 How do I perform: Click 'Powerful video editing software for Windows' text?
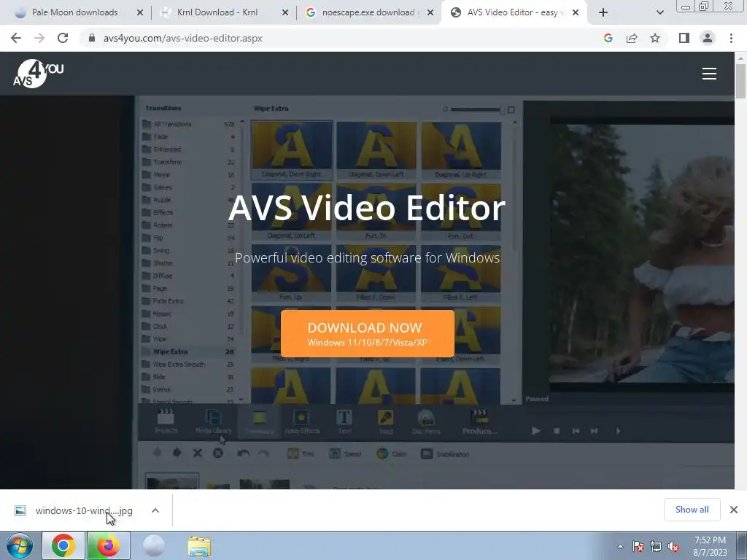point(368,257)
